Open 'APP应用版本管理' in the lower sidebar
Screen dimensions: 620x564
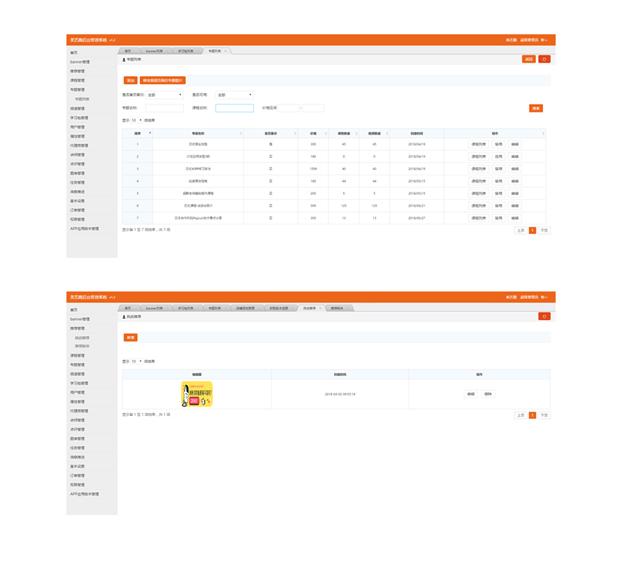tap(85, 494)
